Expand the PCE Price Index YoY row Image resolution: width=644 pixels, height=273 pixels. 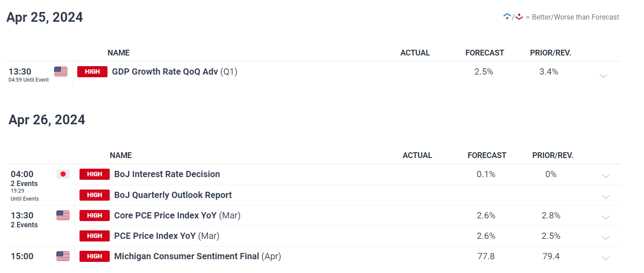605,238
